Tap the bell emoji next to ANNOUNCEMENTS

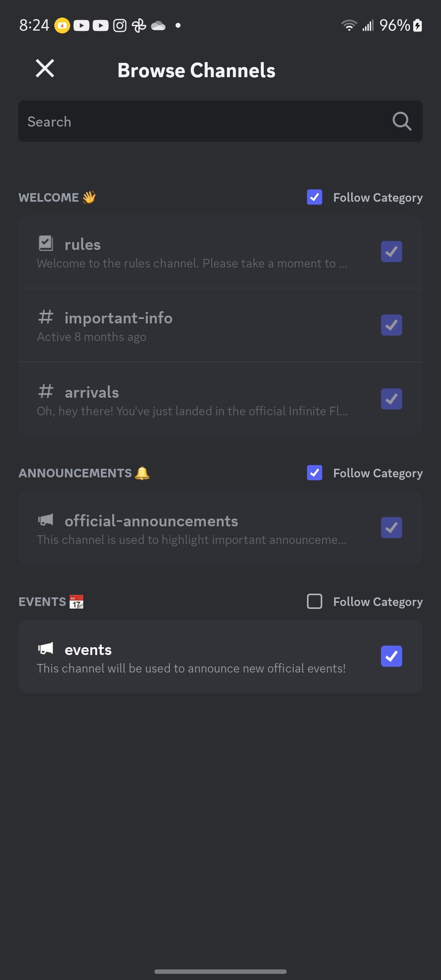[x=142, y=473]
